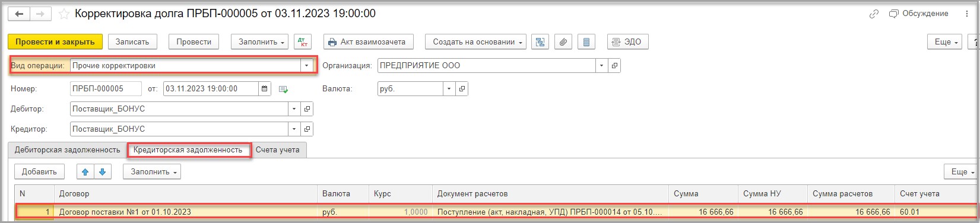Switch to Дебиторская задолженность tab

pyautogui.click(x=67, y=150)
